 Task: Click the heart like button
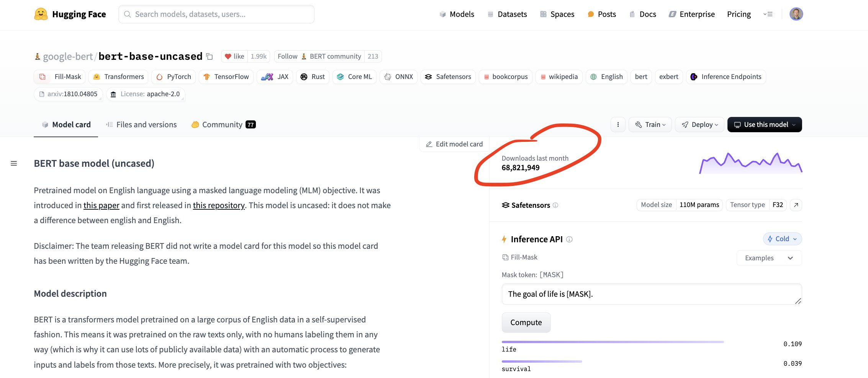[x=234, y=56]
